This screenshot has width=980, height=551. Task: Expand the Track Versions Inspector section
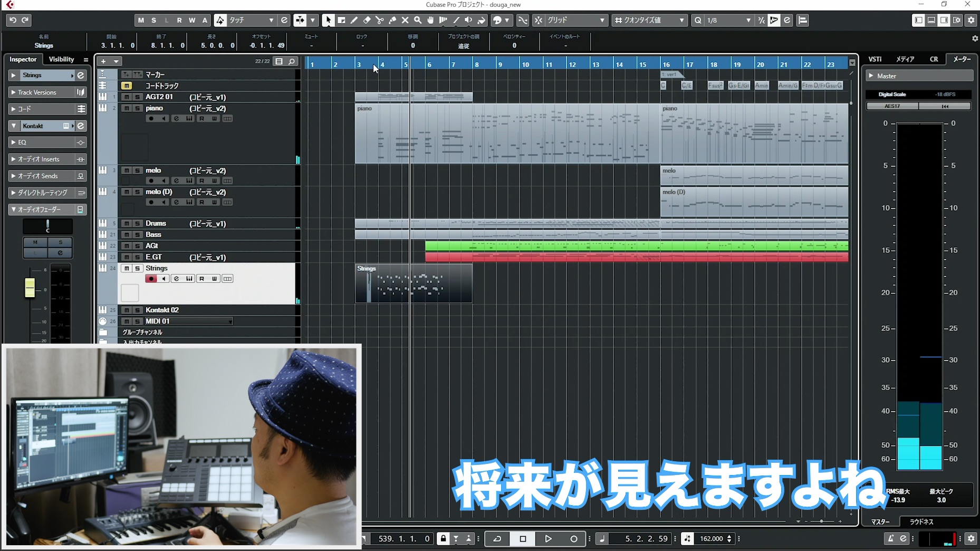(x=14, y=92)
